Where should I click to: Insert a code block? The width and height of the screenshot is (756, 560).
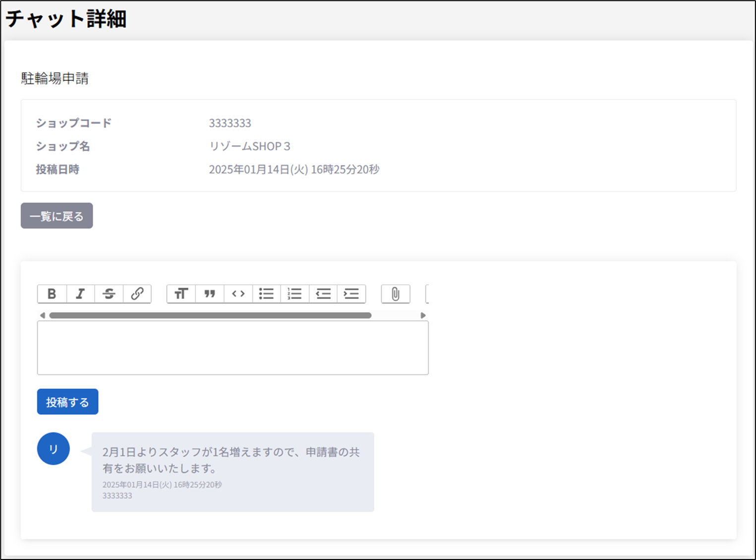coord(238,294)
